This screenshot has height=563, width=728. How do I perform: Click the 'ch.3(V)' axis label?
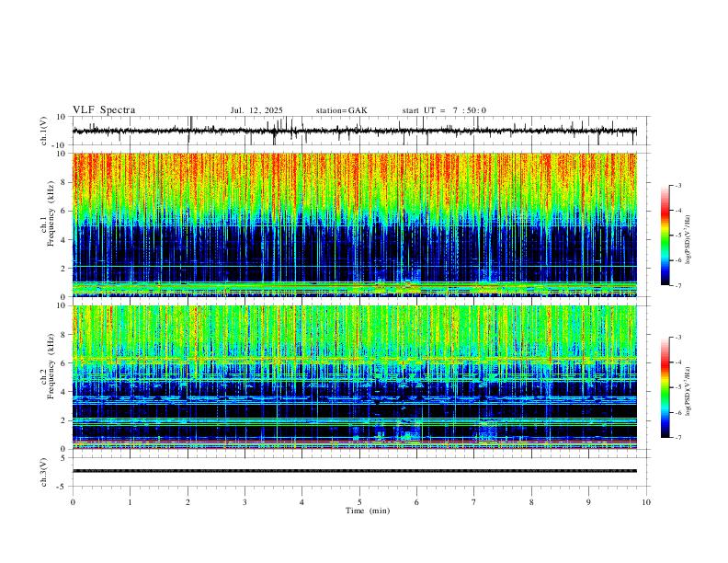pyautogui.click(x=44, y=472)
